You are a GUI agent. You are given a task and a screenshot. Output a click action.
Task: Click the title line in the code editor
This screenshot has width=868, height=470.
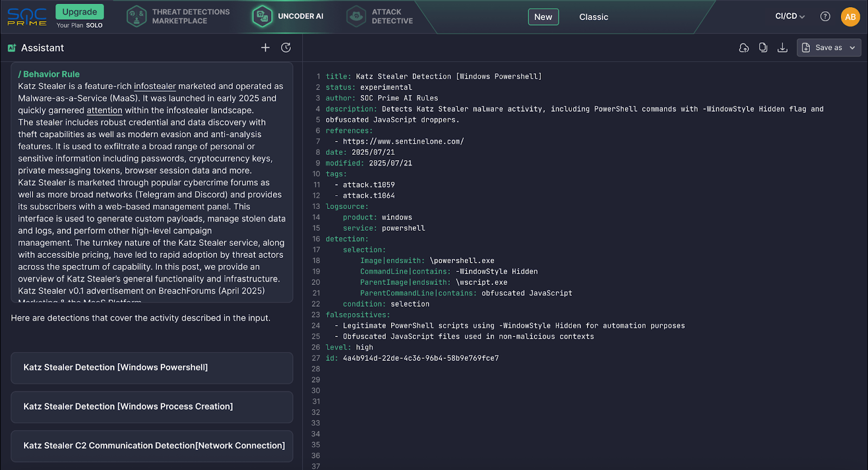(433, 77)
